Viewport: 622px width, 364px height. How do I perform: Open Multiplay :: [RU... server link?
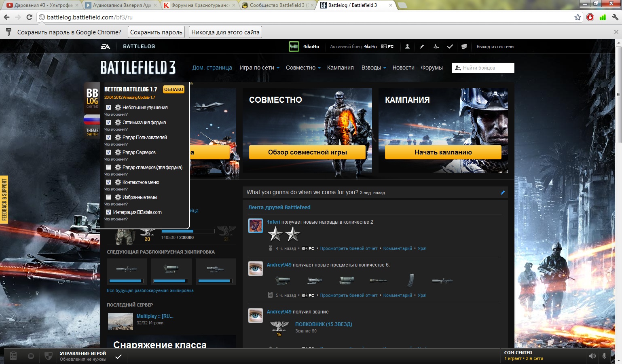[x=155, y=316]
